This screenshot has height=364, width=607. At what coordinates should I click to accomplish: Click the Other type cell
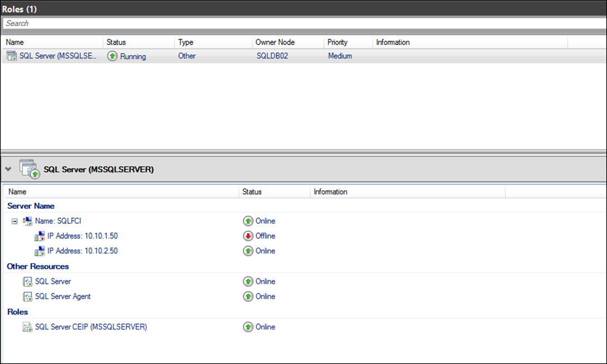187,56
